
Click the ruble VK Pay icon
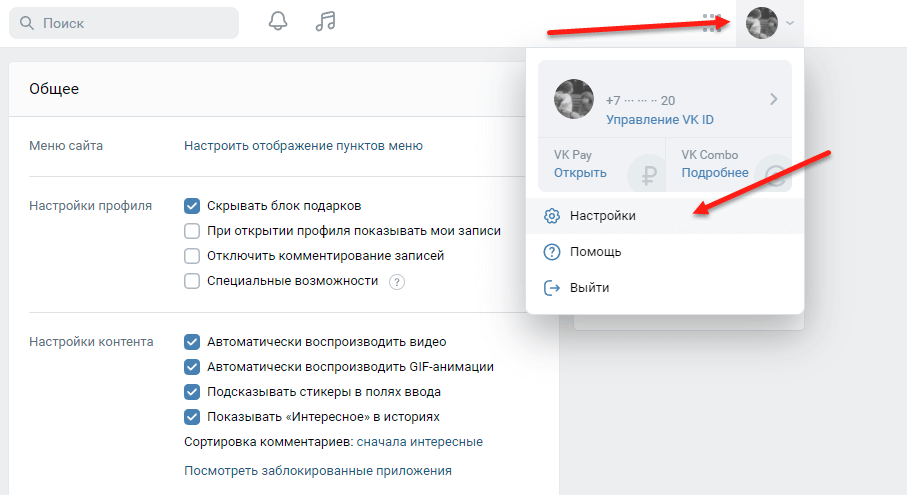(648, 174)
